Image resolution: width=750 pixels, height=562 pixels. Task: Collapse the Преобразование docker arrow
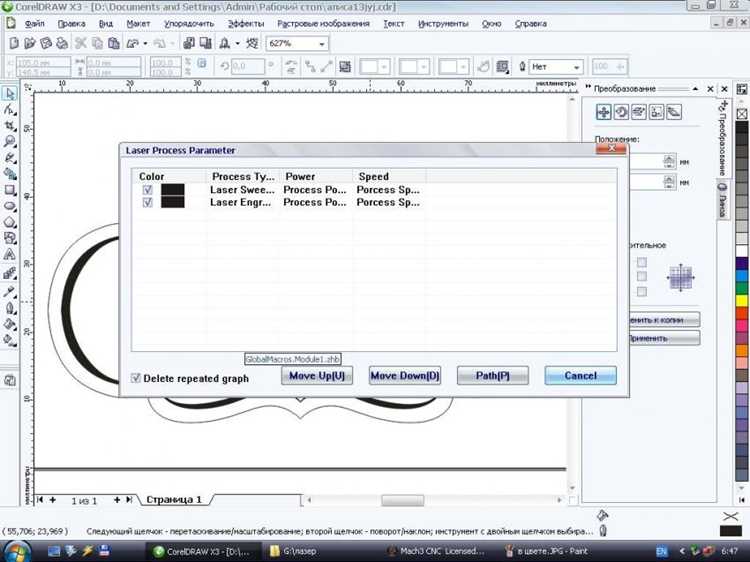[695, 89]
